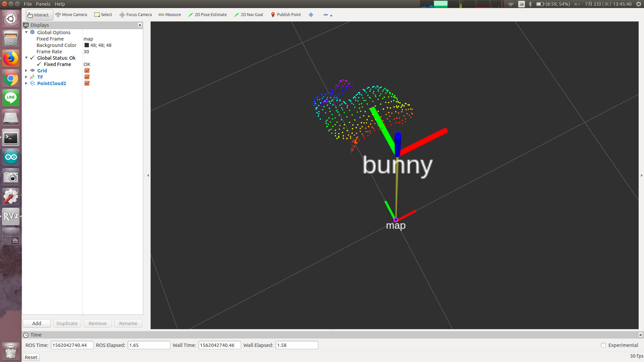Expand the PointCloud2 display item
This screenshot has height=362, width=644.
(26, 83)
